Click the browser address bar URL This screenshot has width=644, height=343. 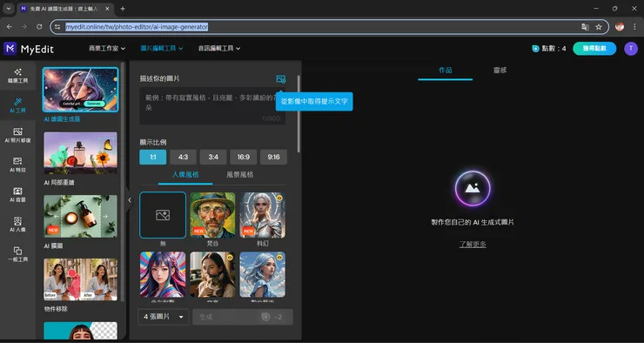click(137, 27)
